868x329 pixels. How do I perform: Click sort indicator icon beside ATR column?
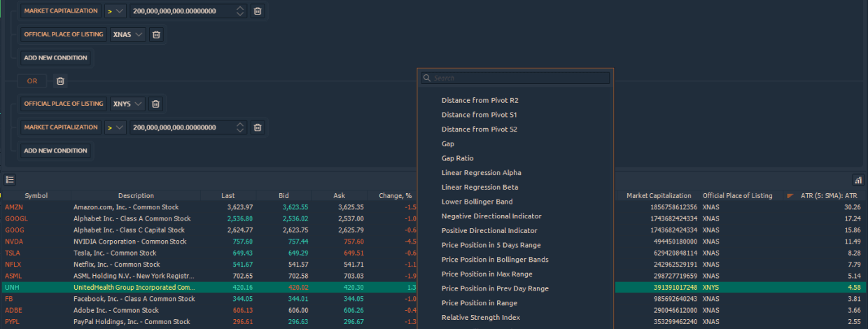[790, 196]
